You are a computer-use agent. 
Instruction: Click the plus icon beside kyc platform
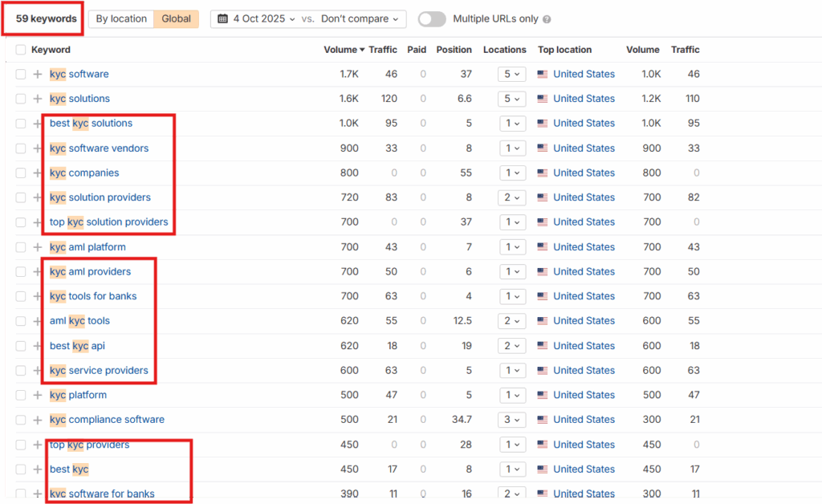pyautogui.click(x=38, y=396)
